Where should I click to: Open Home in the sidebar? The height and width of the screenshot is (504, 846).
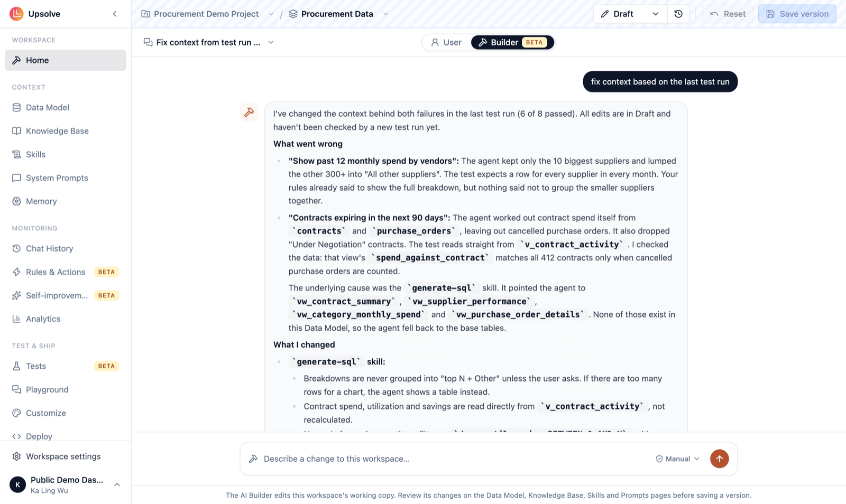pos(66,60)
